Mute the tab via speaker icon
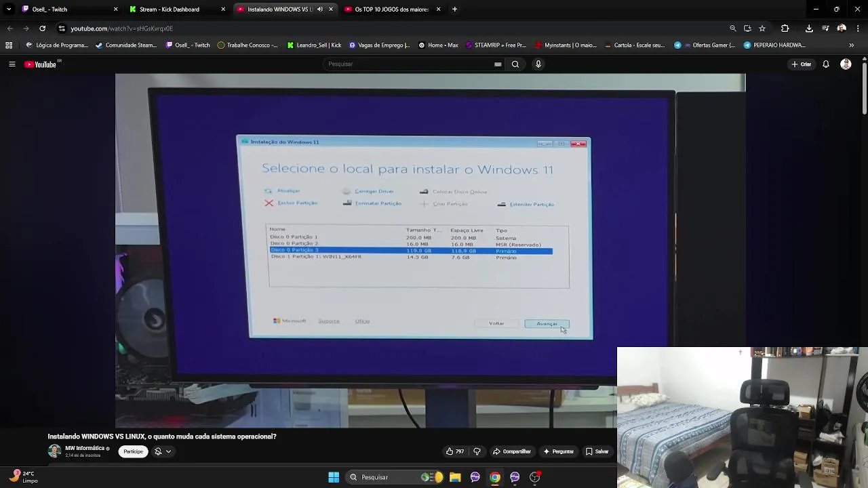The image size is (868, 488). (320, 9)
